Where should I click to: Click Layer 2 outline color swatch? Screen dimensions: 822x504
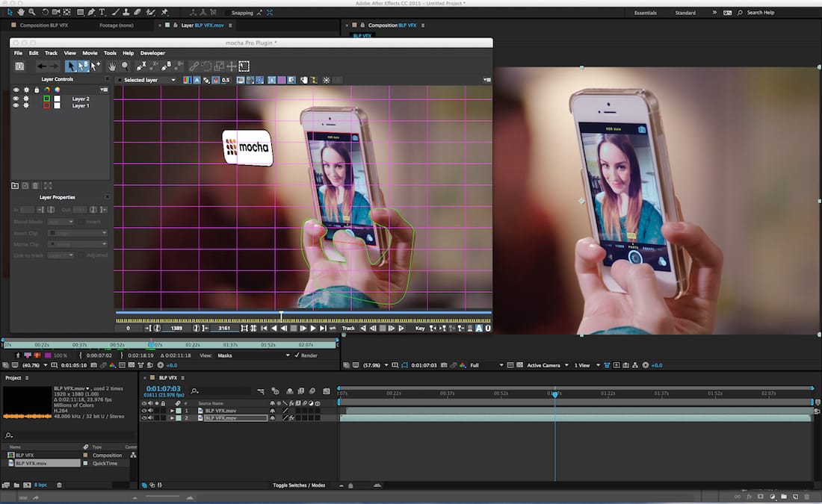(46, 99)
